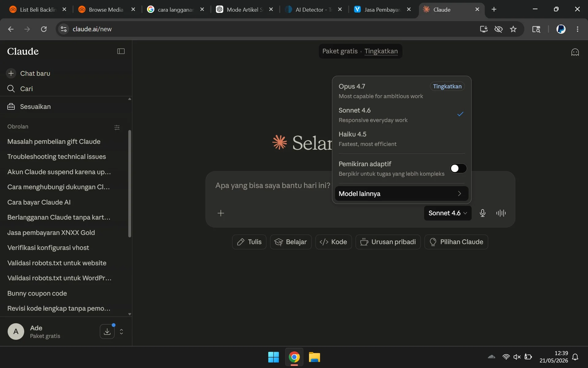This screenshot has width=588, height=368.
Task: Open chat Masalah pembelian gift Claude
Action: click(x=54, y=141)
